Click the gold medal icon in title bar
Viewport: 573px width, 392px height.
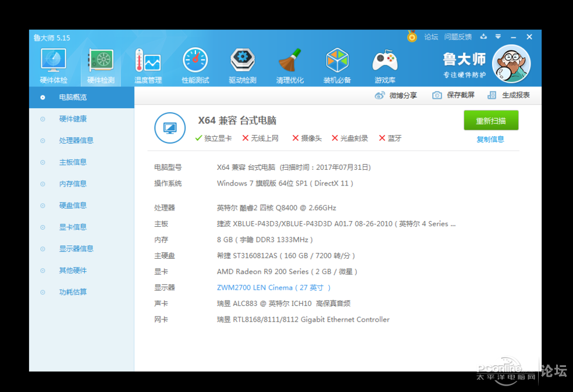[x=412, y=37]
